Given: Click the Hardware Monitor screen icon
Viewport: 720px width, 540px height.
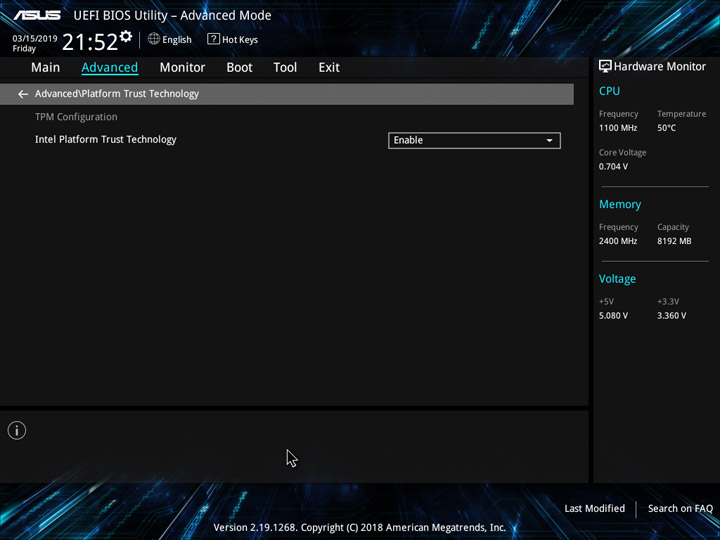Looking at the screenshot, I should [x=605, y=66].
